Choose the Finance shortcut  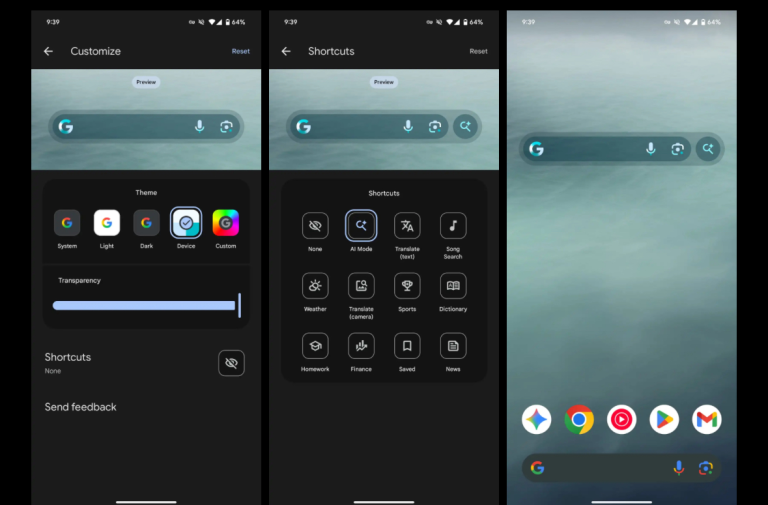[361, 346]
